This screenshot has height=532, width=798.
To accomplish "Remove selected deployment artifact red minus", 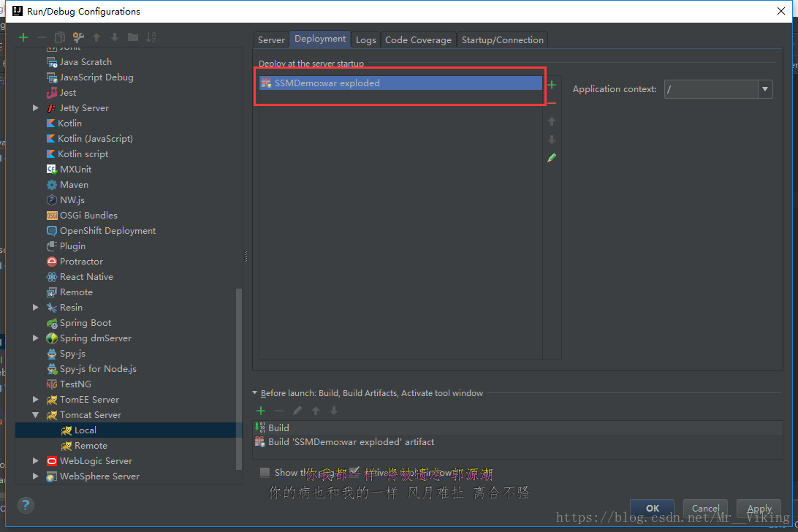I will tap(552, 103).
